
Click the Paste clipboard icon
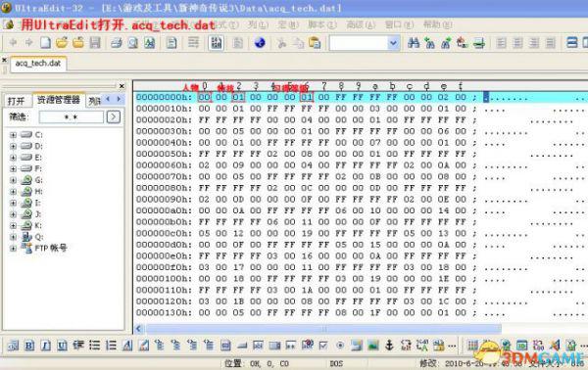(315, 43)
